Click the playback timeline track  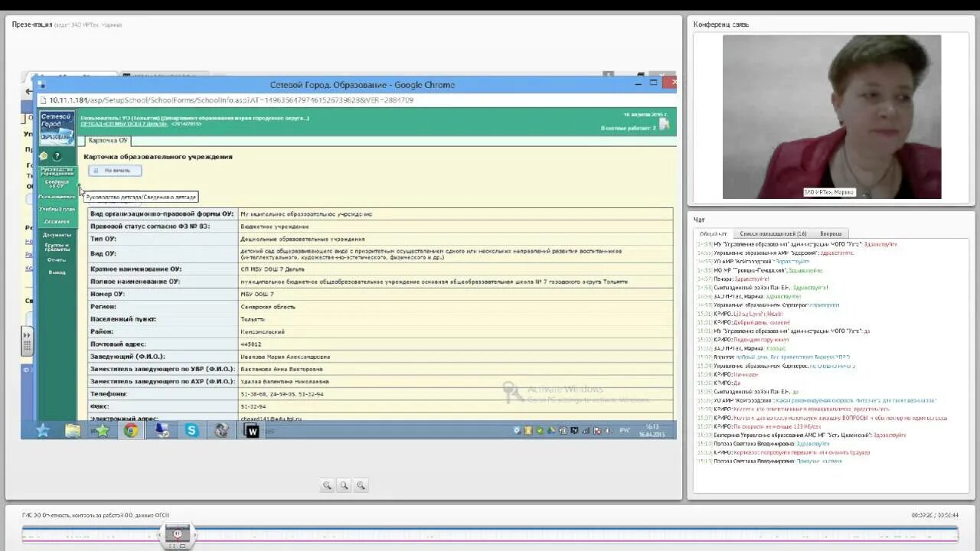click(490, 533)
